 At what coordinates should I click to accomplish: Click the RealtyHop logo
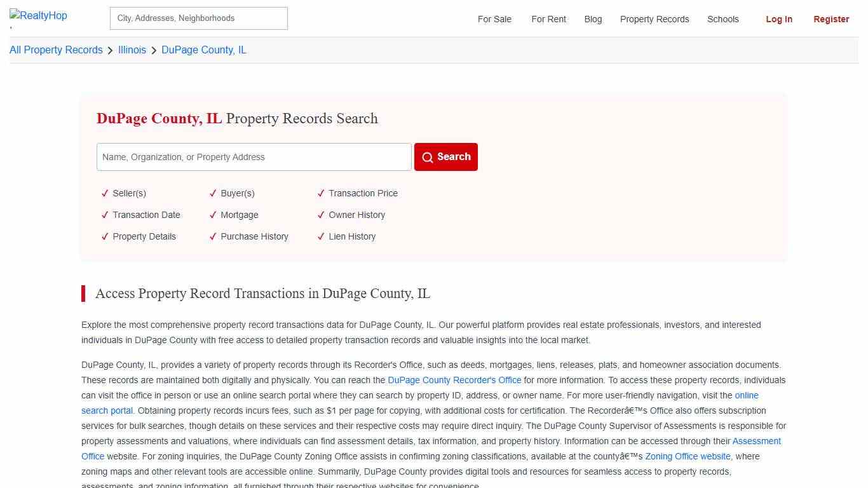click(38, 15)
